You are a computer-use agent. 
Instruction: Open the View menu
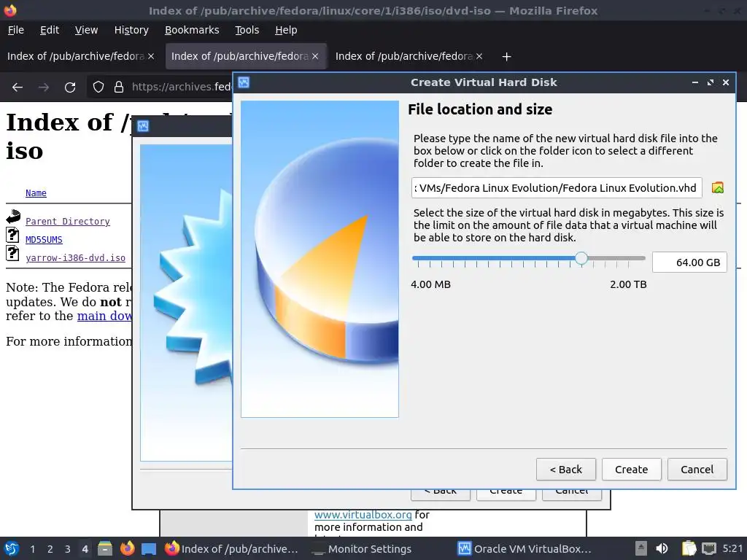86,30
